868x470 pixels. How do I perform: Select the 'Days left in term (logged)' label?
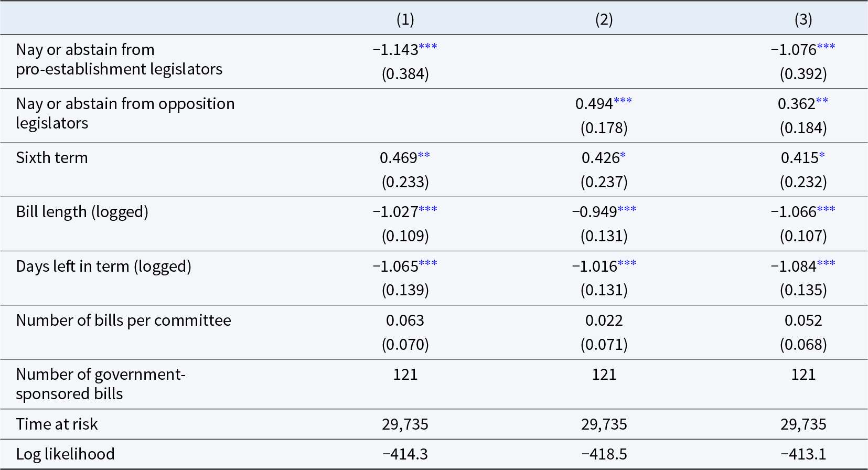click(x=104, y=266)
